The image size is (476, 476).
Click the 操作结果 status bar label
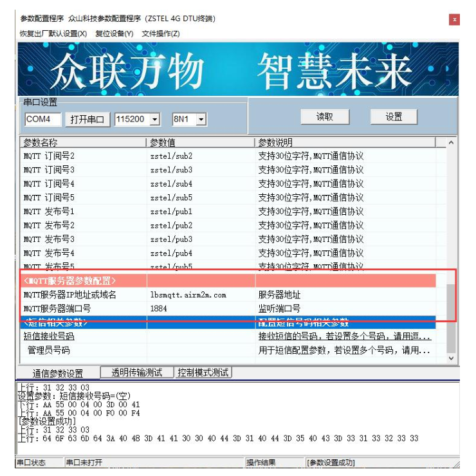261,462
